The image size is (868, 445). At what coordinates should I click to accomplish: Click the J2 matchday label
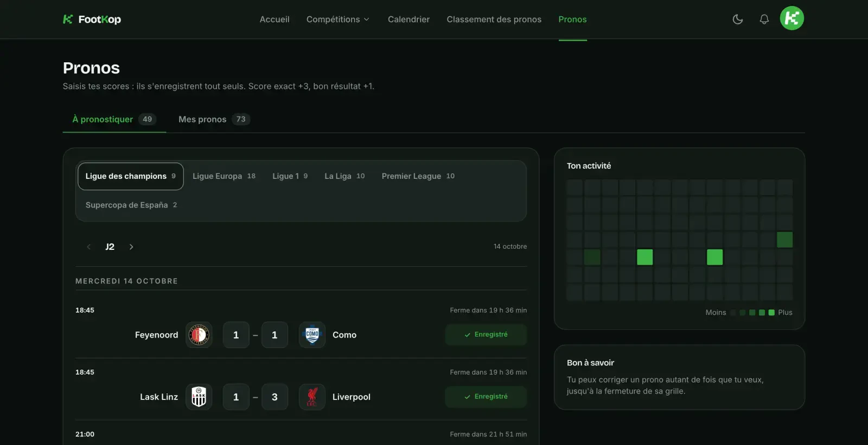pos(110,247)
